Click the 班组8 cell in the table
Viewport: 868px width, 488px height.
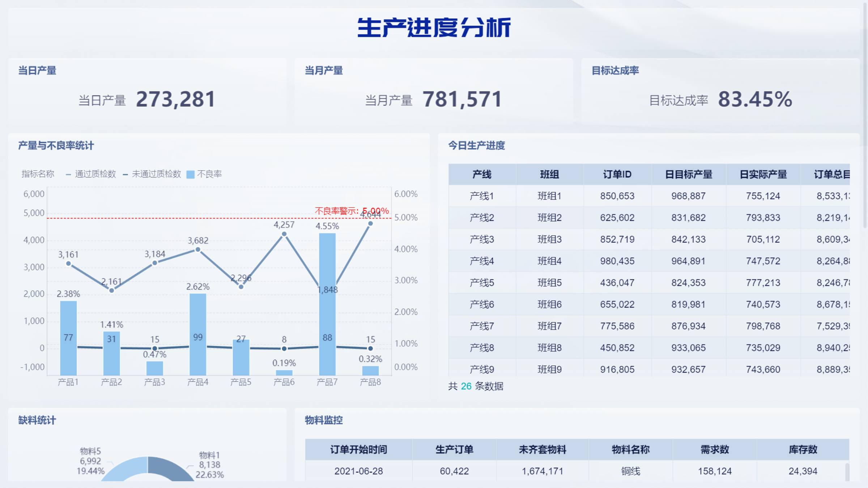(x=550, y=348)
